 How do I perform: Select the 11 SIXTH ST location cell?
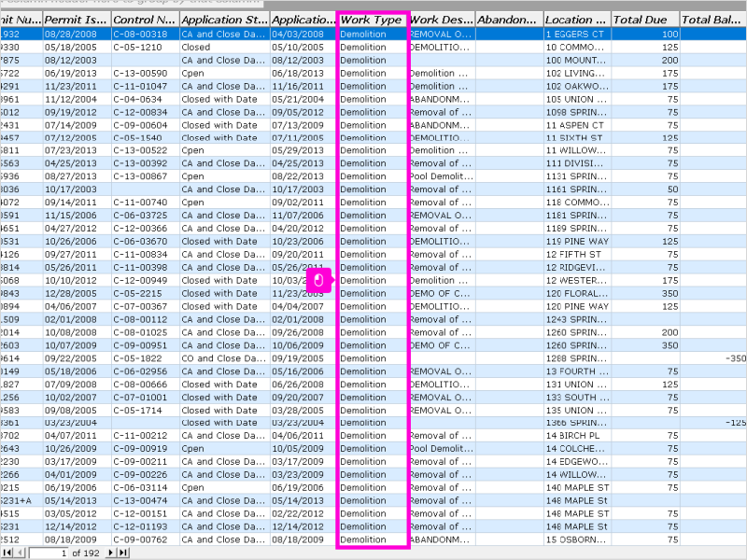[x=577, y=137]
